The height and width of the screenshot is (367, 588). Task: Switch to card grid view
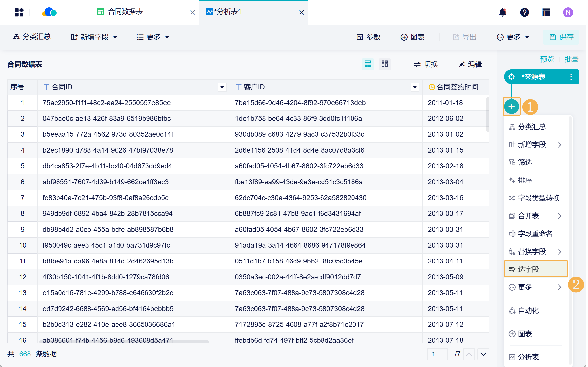384,64
